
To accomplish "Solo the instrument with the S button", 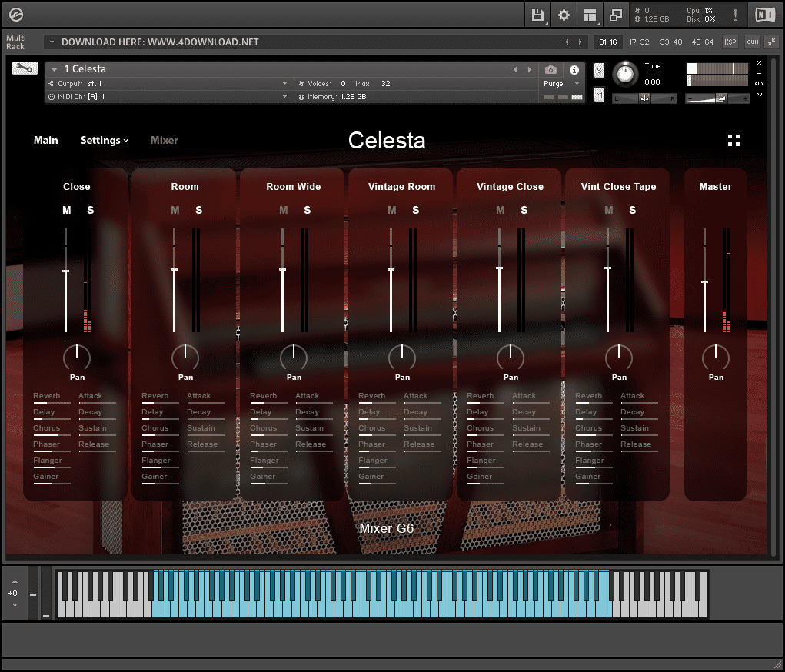I will tap(599, 70).
